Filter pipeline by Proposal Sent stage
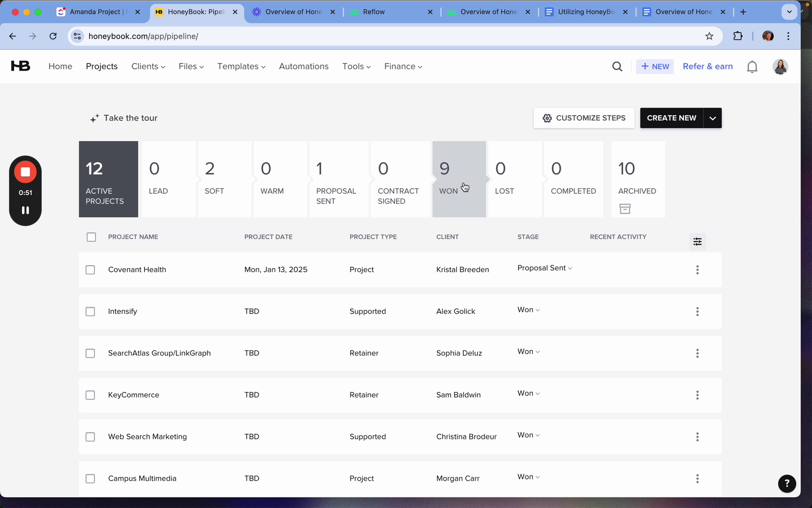The height and width of the screenshot is (508, 812). coord(339,179)
